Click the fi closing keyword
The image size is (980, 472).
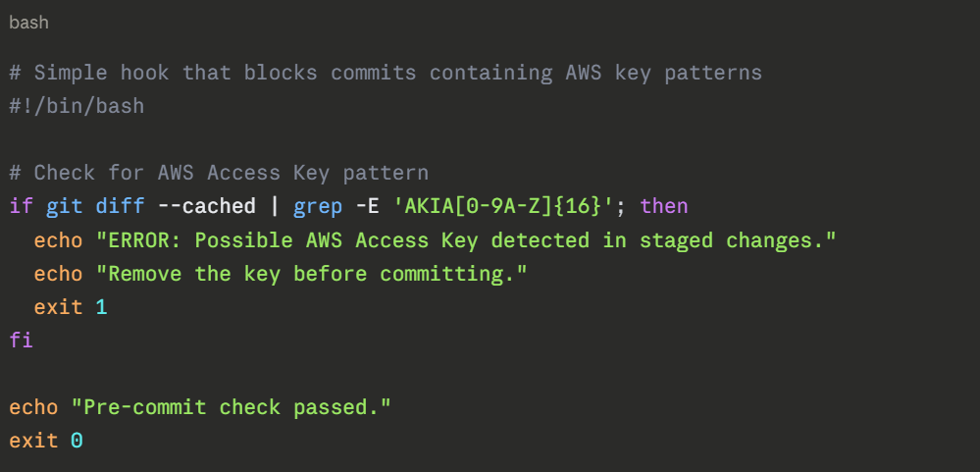(x=21, y=341)
